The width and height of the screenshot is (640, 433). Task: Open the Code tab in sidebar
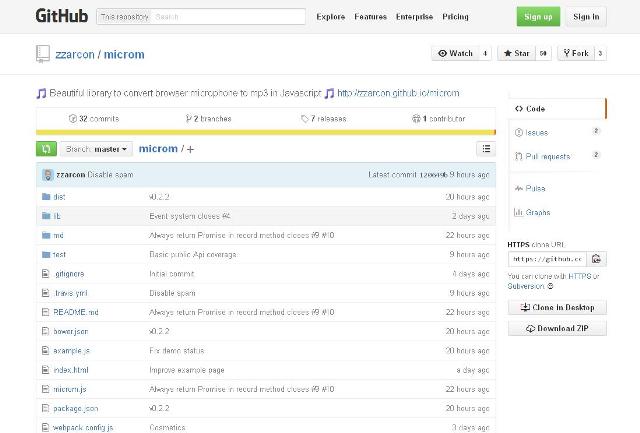(557, 109)
